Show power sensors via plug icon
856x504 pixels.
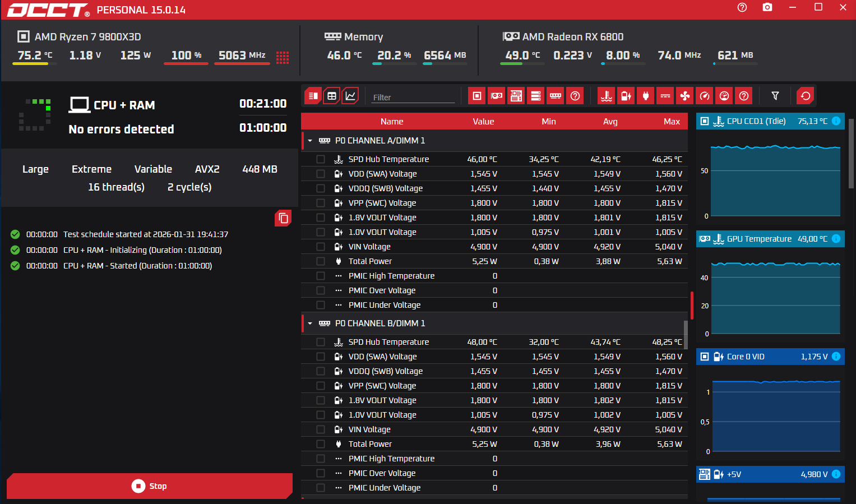tap(646, 96)
